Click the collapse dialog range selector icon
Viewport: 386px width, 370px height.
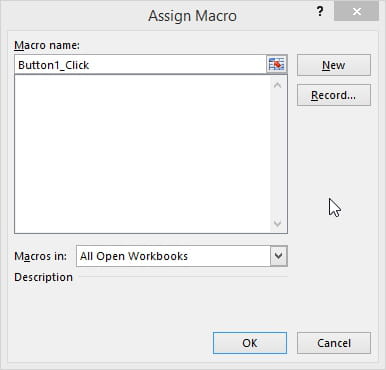tap(276, 64)
